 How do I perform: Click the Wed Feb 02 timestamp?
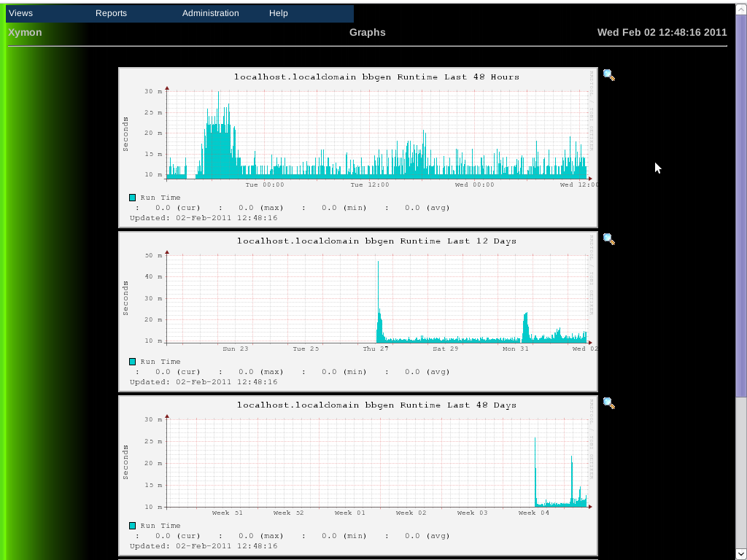pos(662,32)
